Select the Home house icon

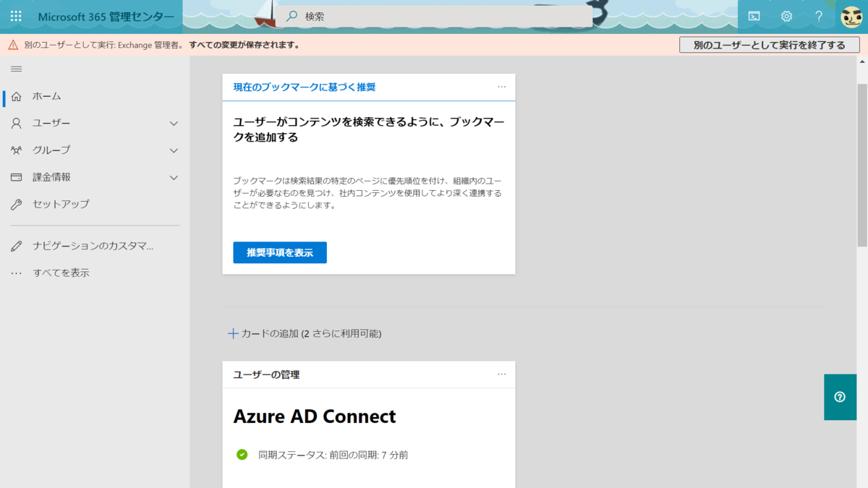[16, 96]
